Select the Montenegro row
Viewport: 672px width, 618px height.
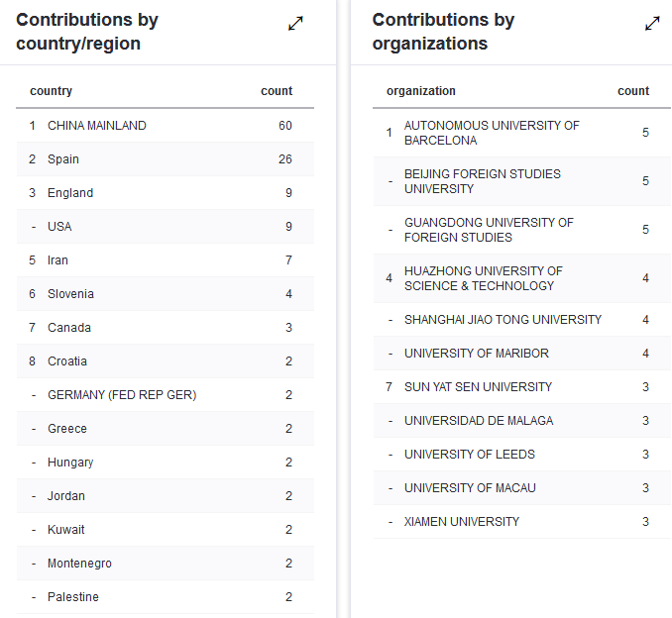pos(79,564)
